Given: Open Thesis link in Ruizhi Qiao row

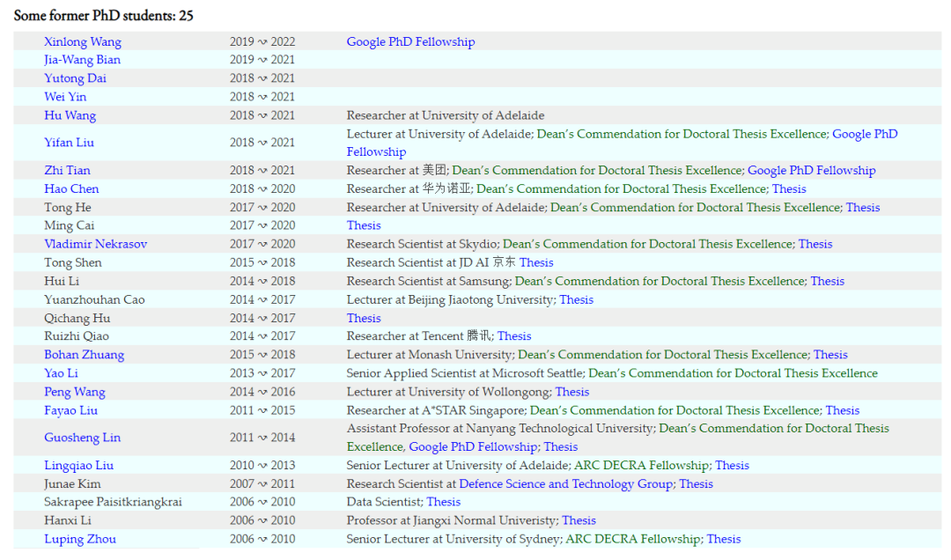Looking at the screenshot, I should [x=514, y=336].
